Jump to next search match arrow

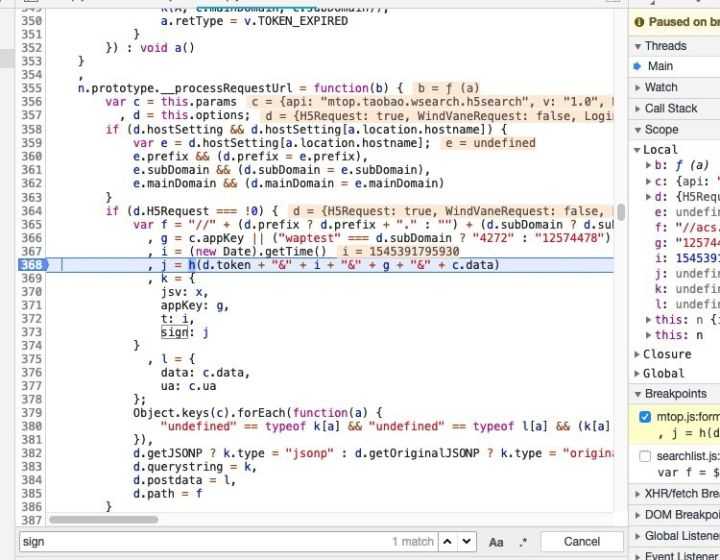467,542
